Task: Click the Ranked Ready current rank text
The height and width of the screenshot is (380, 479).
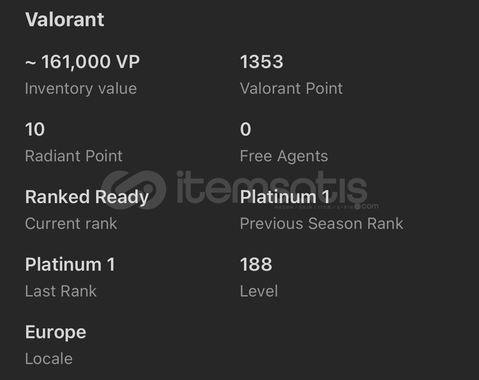Action: (x=87, y=197)
